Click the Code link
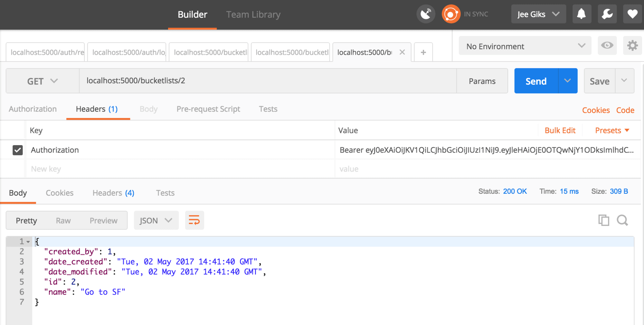 (625, 110)
